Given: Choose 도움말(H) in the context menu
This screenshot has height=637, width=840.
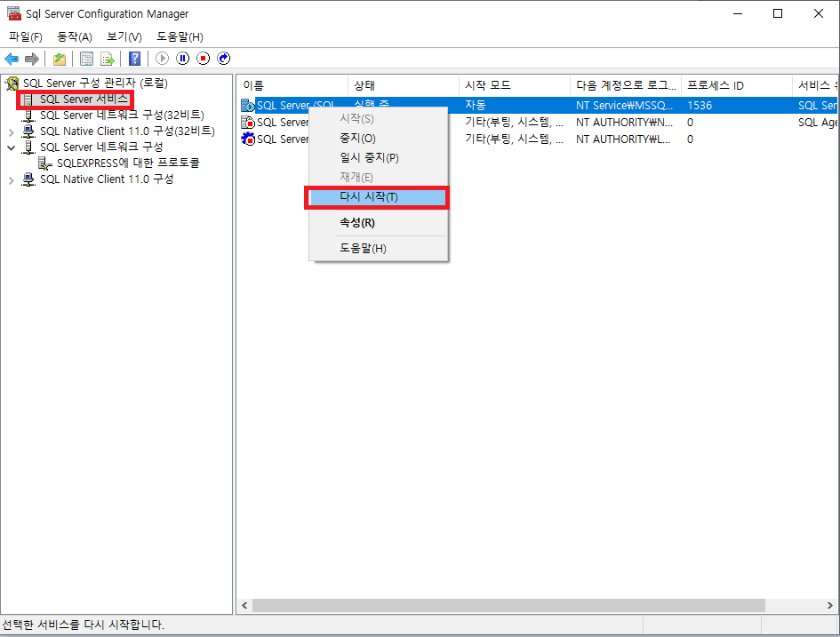Looking at the screenshot, I should [x=378, y=249].
